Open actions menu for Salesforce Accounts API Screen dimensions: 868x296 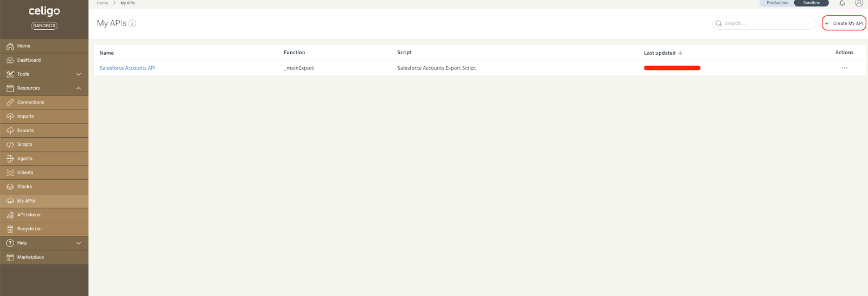tap(844, 68)
